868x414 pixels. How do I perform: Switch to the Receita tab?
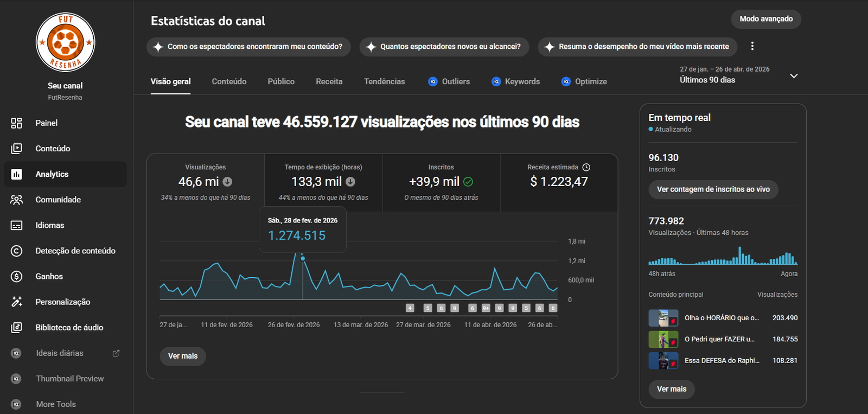(329, 81)
